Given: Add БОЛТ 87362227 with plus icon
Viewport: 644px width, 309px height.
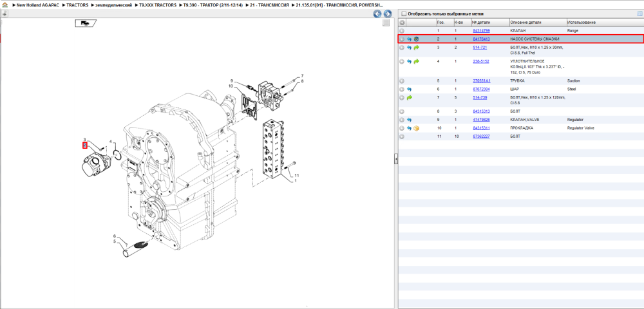Looking at the screenshot, I should click(x=402, y=136).
